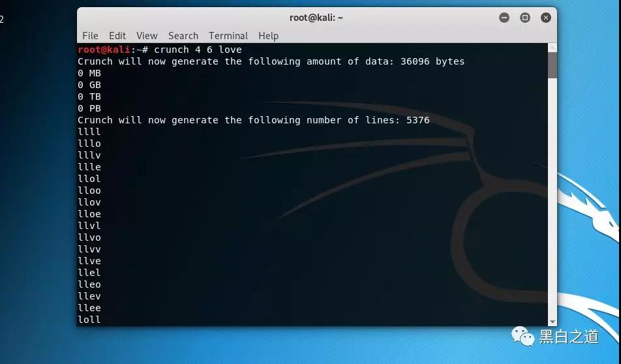Click the terminal scrollbar thumb

[x=552, y=65]
